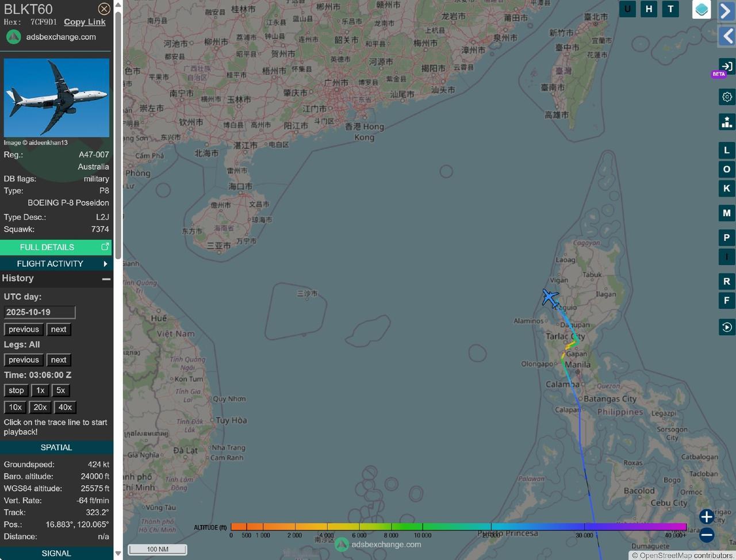This screenshot has height=560, width=736.
Task: Select the 20x playback speed
Action: [40, 407]
